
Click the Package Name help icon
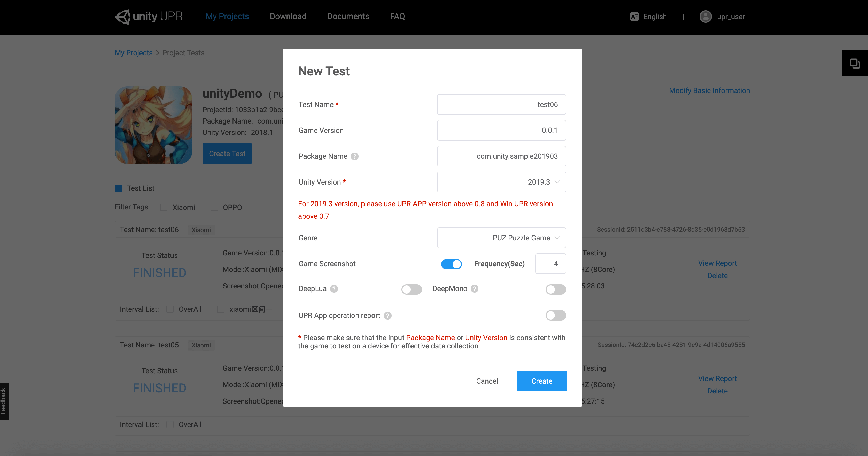[x=354, y=156]
